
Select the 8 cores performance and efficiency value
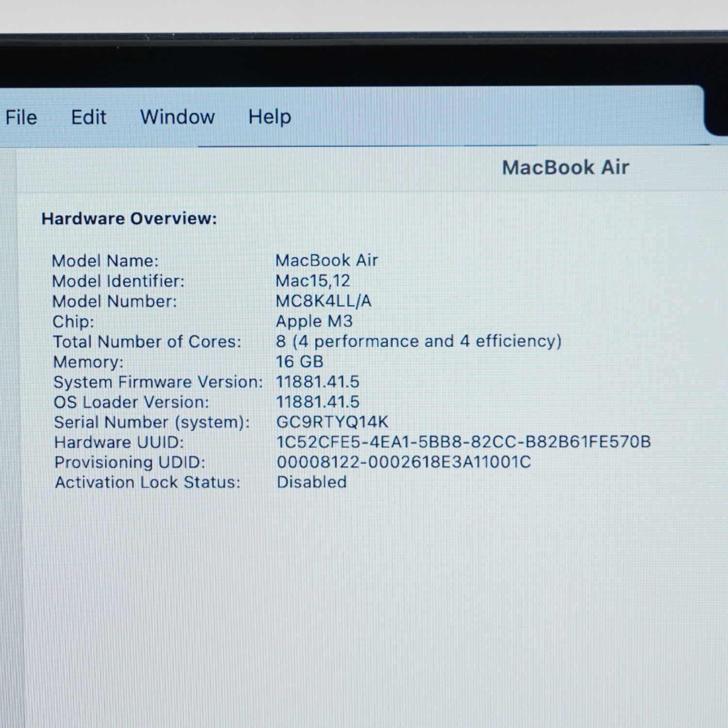(419, 341)
